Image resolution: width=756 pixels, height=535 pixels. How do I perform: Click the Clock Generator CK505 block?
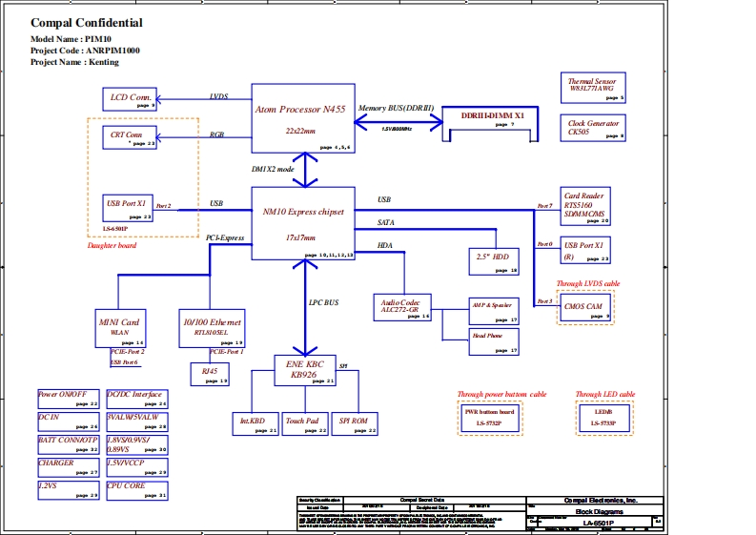592,128
